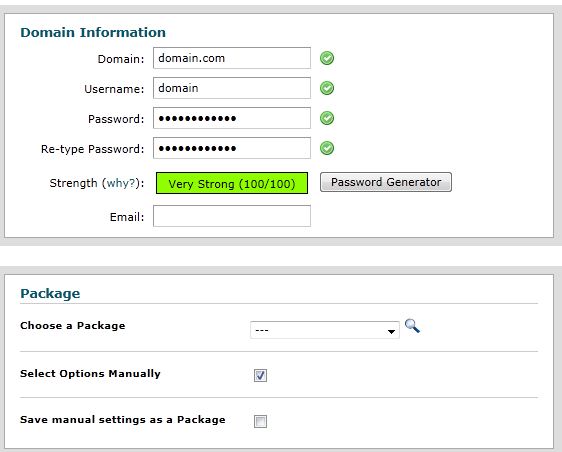Image resolution: width=562 pixels, height=452 pixels.
Task: Click the Select Options Manually label
Action: pyautogui.click(x=90, y=374)
